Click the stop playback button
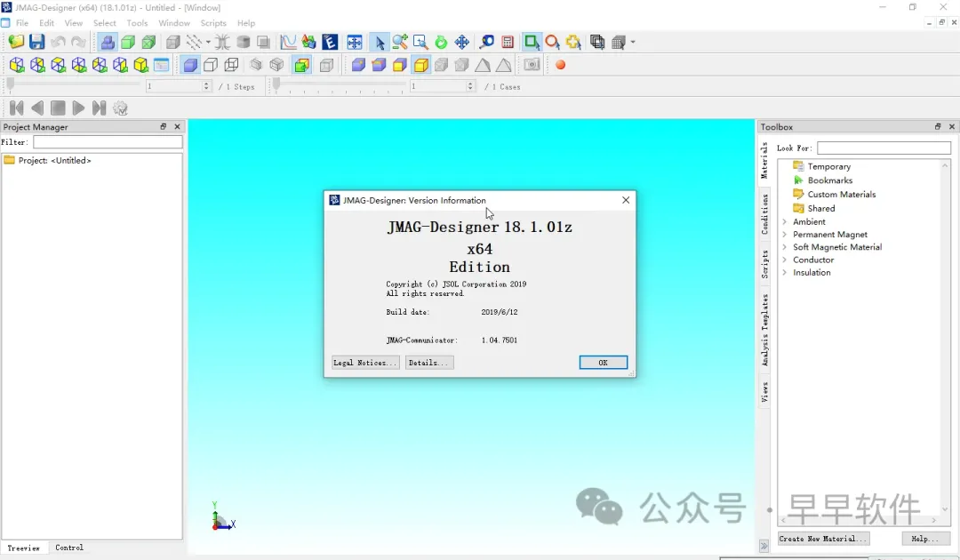The width and height of the screenshot is (960, 560). tap(58, 108)
